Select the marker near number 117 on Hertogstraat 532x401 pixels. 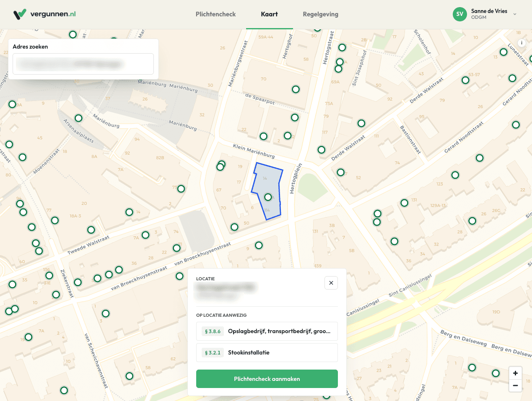(x=322, y=150)
